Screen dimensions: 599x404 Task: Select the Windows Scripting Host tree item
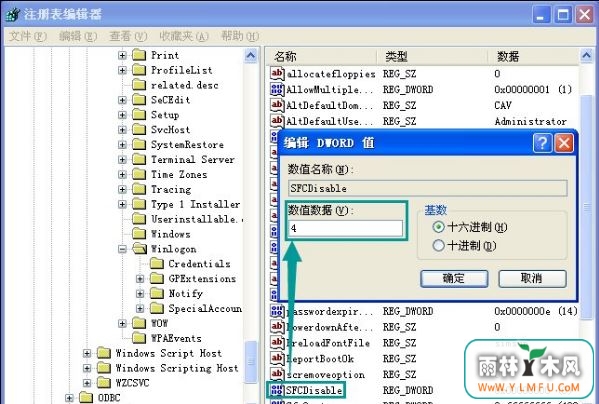pos(177,368)
